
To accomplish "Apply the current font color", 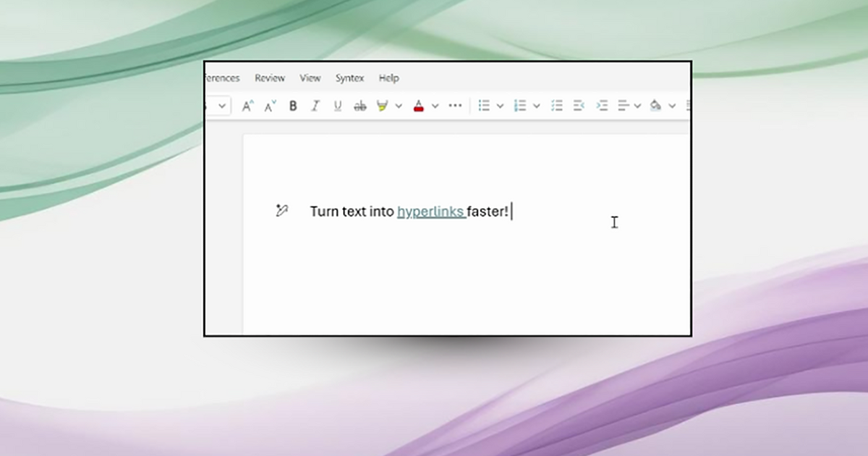I will click(x=418, y=106).
